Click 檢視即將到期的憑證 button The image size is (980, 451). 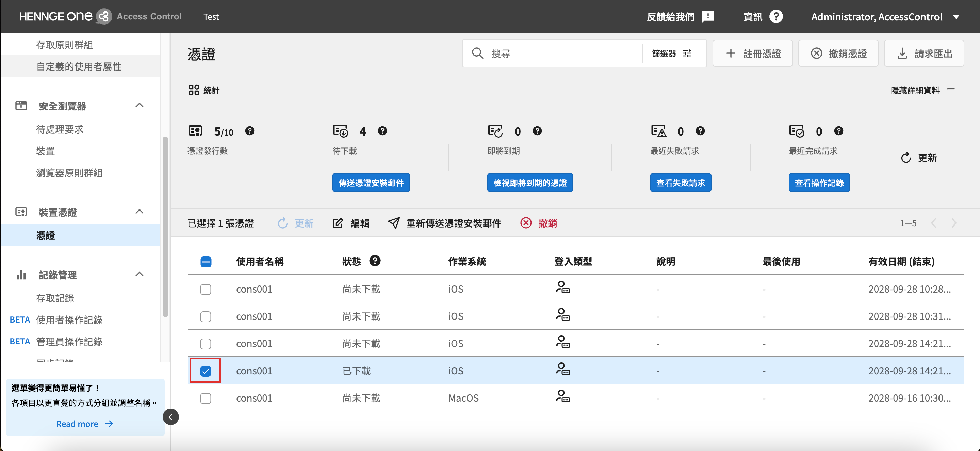pos(530,183)
